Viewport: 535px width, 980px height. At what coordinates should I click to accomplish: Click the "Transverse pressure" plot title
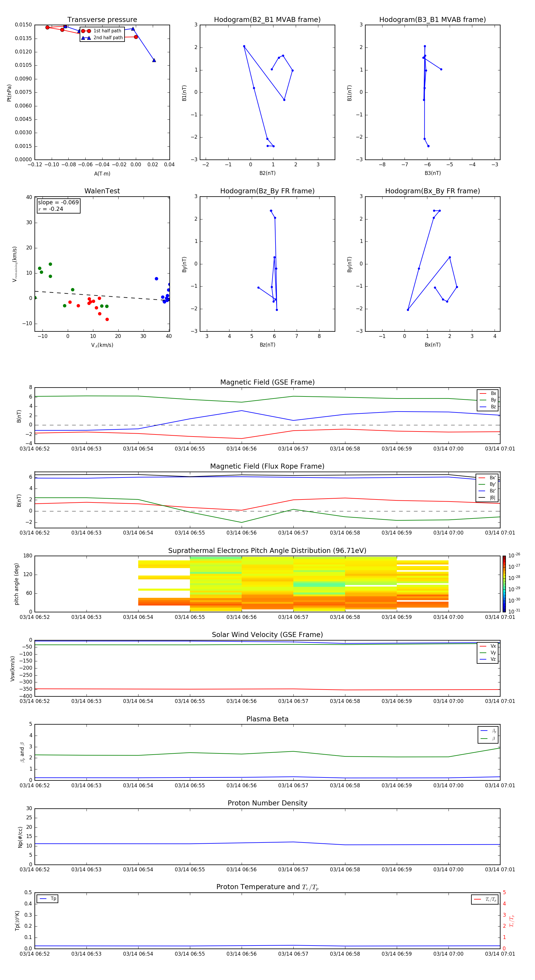tap(102, 20)
